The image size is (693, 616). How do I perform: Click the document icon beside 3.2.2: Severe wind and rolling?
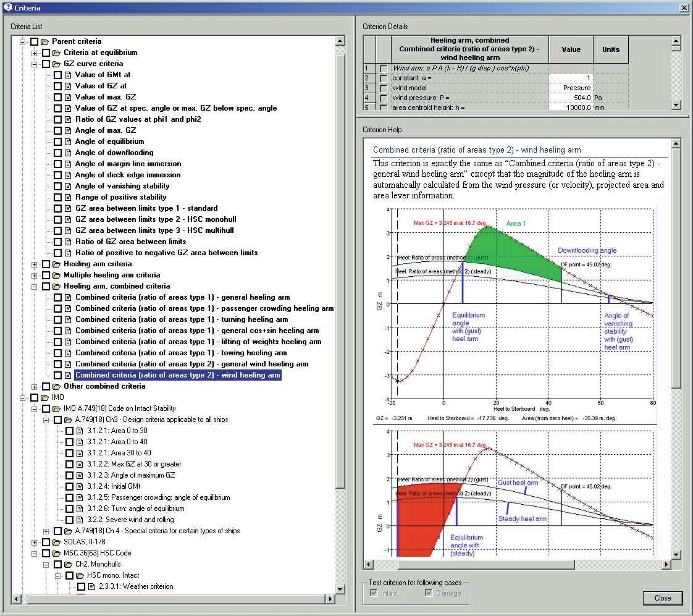pyautogui.click(x=80, y=520)
